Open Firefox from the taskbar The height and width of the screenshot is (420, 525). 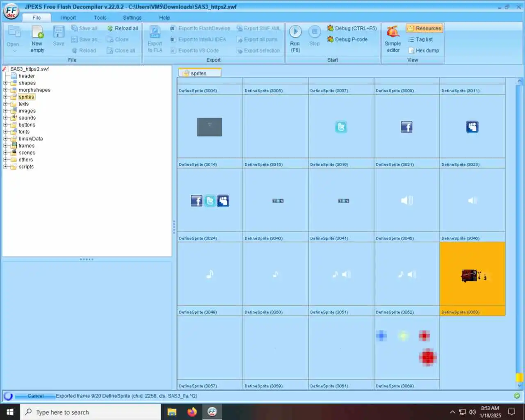pos(192,412)
